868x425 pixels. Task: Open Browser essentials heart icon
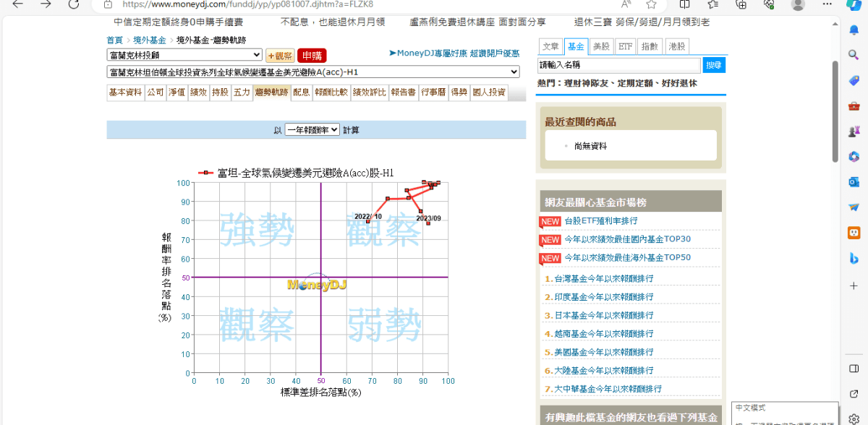pos(768,4)
